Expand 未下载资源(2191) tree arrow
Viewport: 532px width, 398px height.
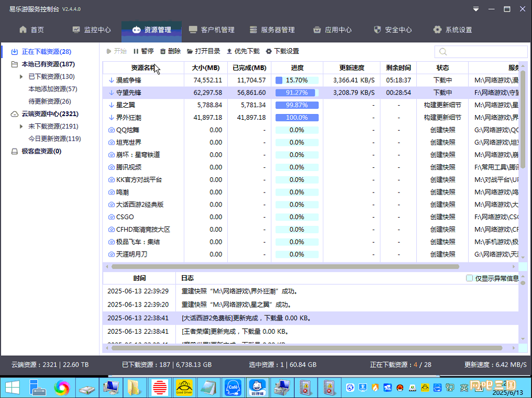pos(21,126)
